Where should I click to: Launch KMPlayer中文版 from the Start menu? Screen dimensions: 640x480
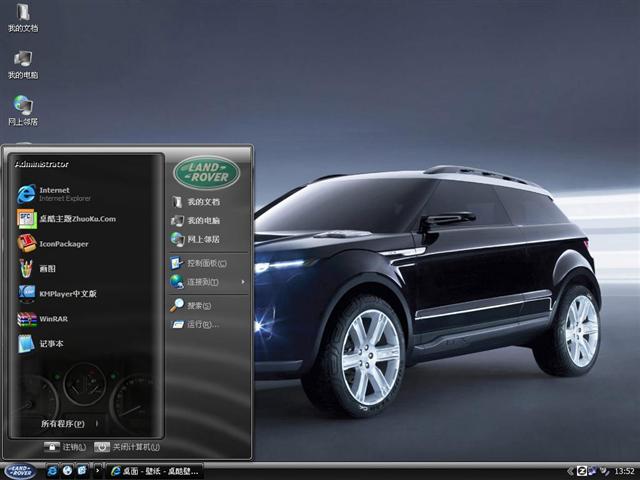pos(68,294)
